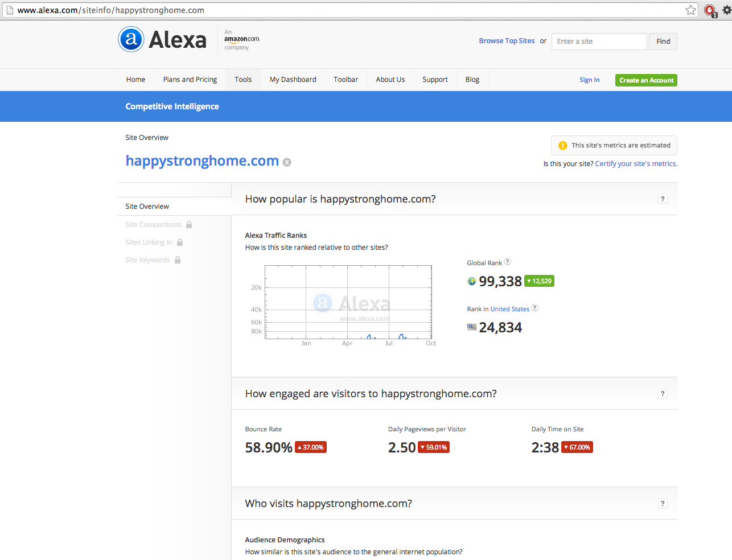Image resolution: width=732 pixels, height=560 pixels.
Task: Open help for 'How popular' section
Action: (663, 199)
